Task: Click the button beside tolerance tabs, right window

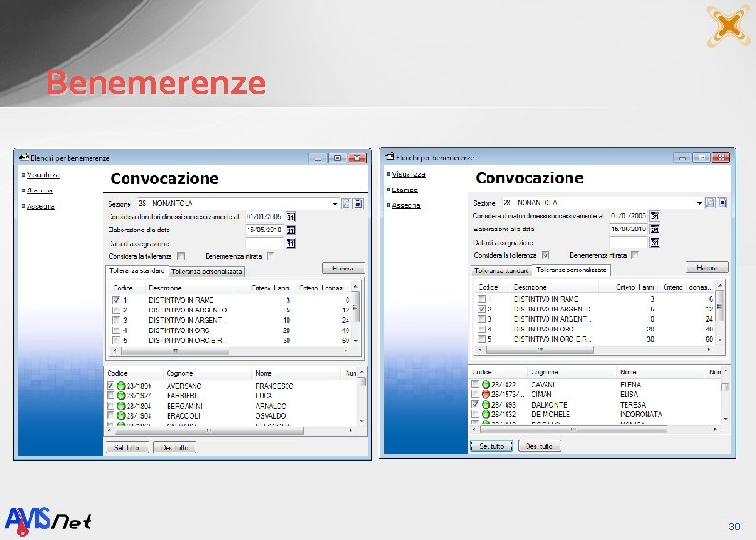Action: [x=707, y=267]
